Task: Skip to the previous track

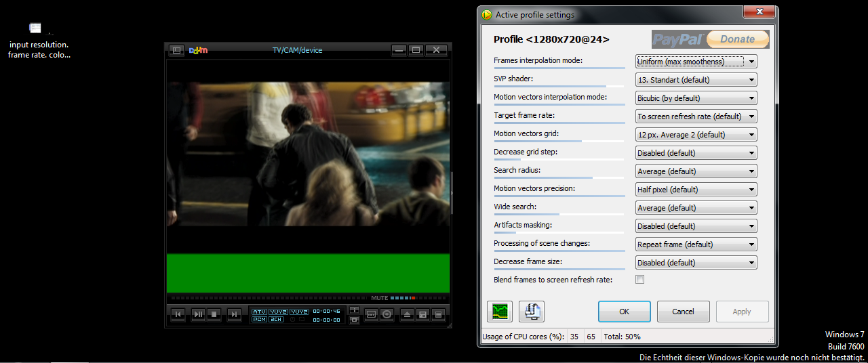Action: click(178, 314)
